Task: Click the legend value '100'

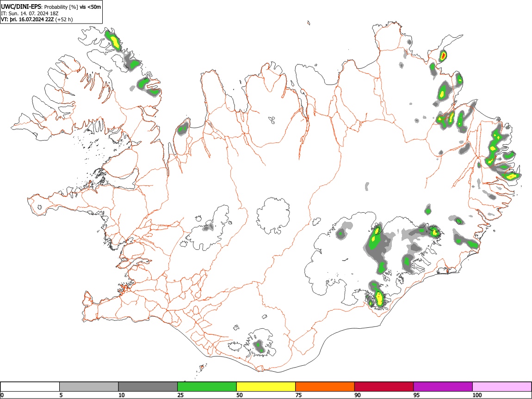Action: pyautogui.click(x=477, y=395)
